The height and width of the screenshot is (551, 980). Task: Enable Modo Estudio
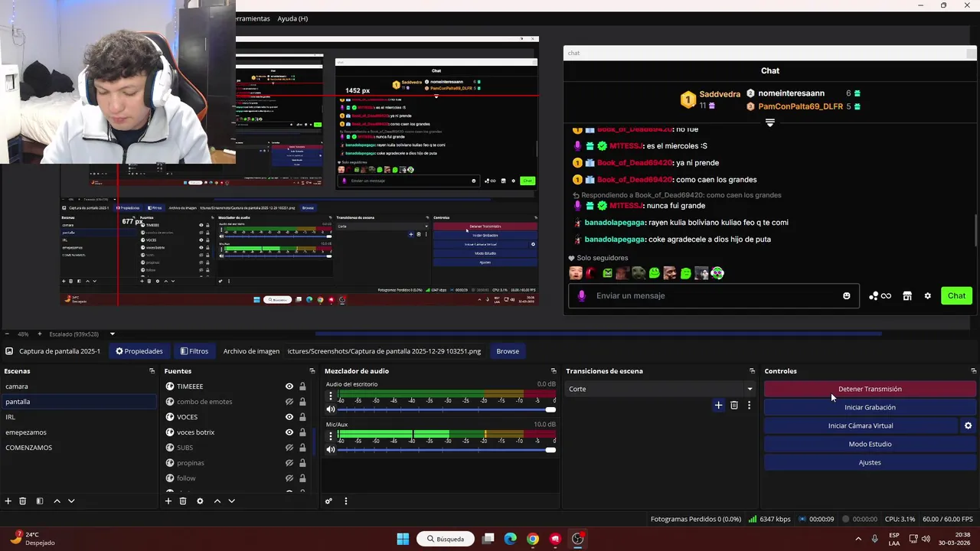coord(870,444)
